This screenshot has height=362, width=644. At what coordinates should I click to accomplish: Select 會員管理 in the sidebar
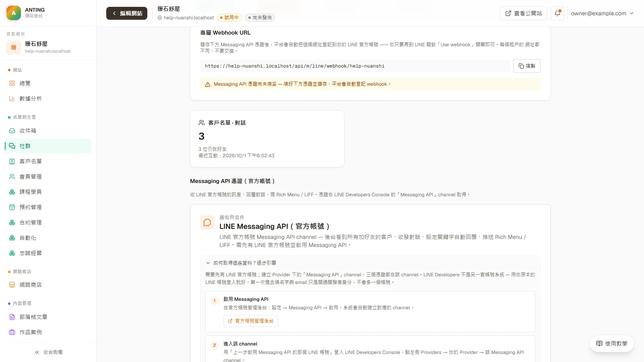click(48, 177)
